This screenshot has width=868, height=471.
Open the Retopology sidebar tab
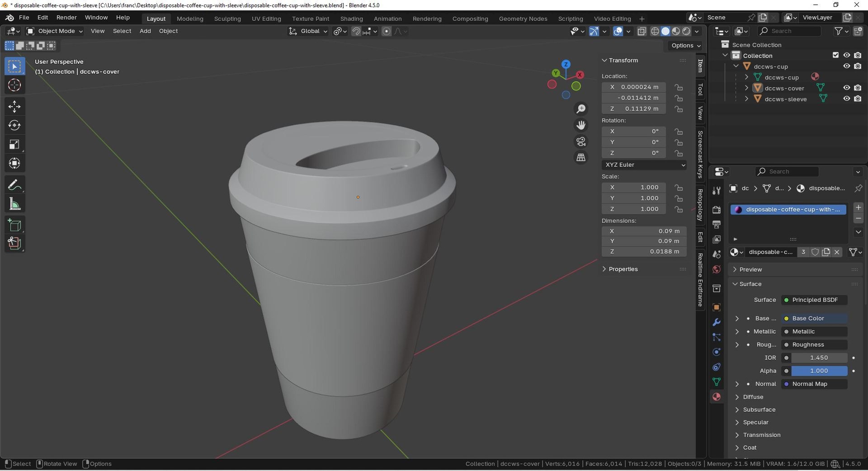click(x=700, y=205)
